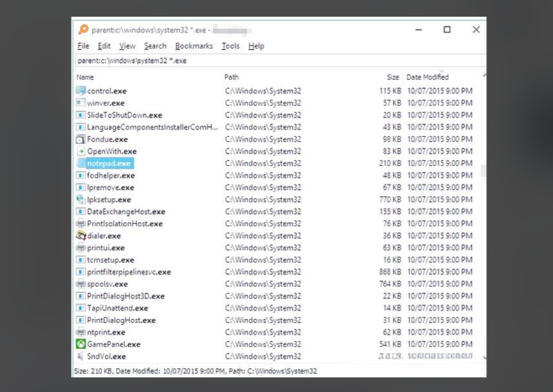Screen dimensions: 553x392
Task: Maximize the search window
Action: click(x=447, y=30)
